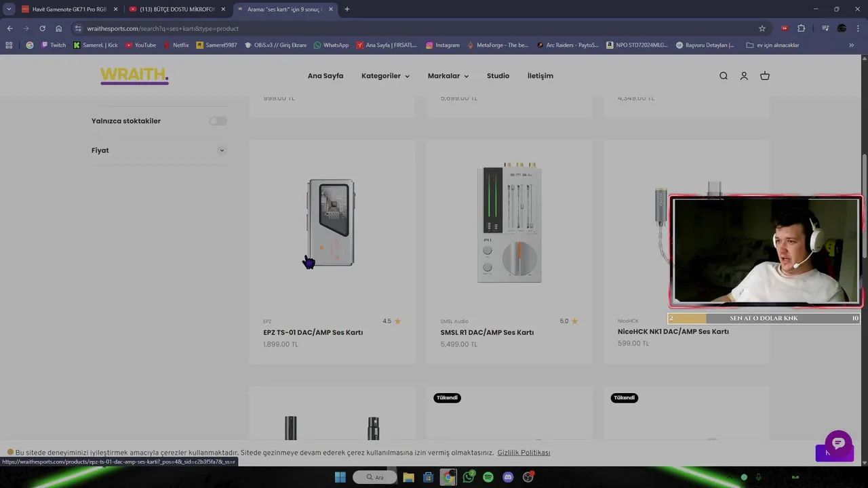Open the user account icon

(x=744, y=76)
